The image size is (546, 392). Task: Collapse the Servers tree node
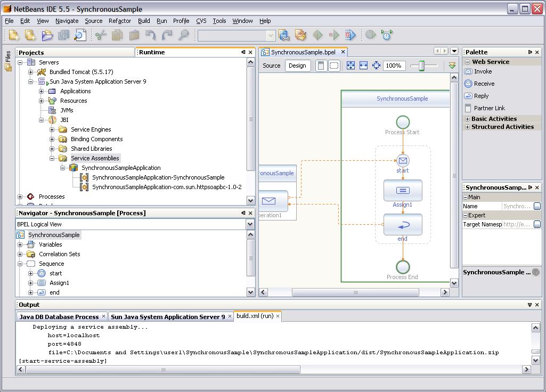coord(20,62)
